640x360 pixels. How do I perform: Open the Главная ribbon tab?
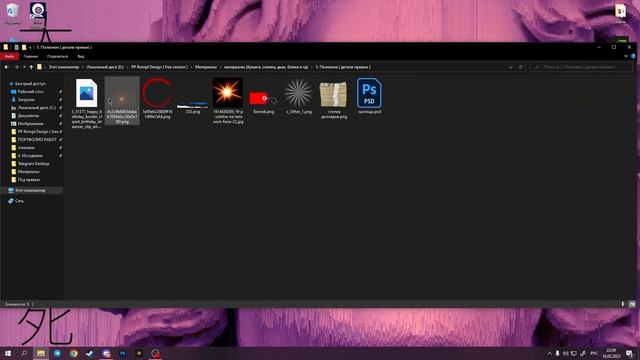pyautogui.click(x=31, y=56)
